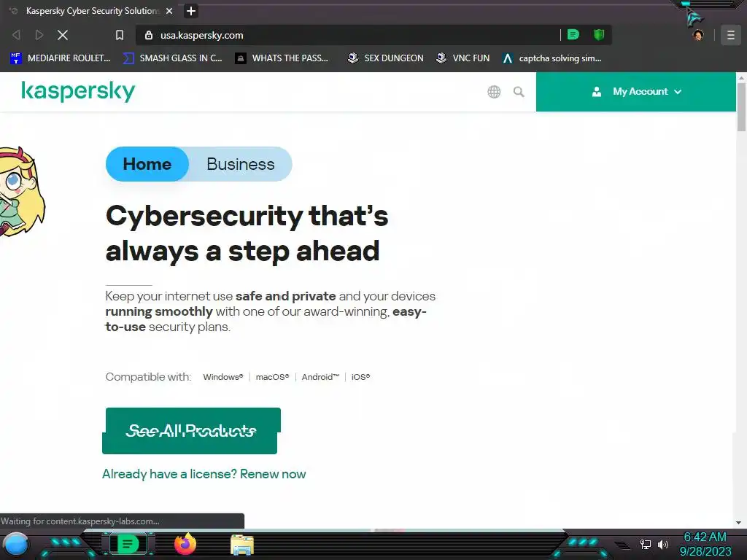
Task: Toggle the speaker volume tray icon
Action: pyautogui.click(x=662, y=544)
